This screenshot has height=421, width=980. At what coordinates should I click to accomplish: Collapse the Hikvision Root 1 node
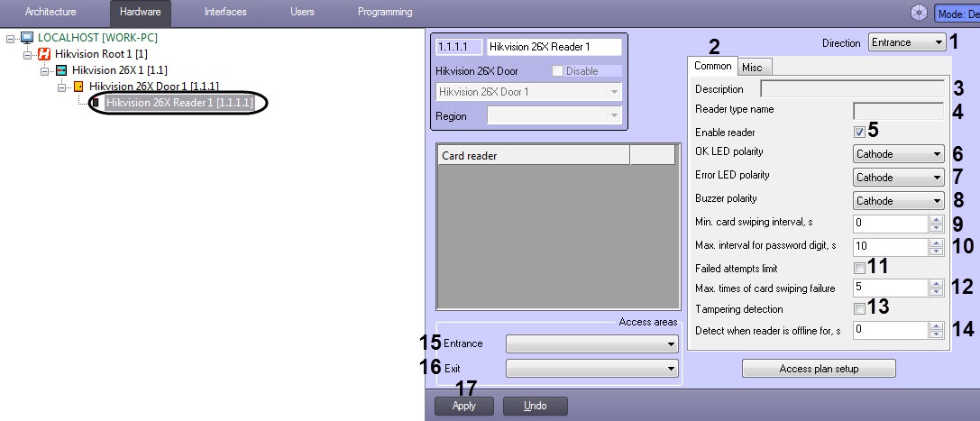(x=27, y=54)
